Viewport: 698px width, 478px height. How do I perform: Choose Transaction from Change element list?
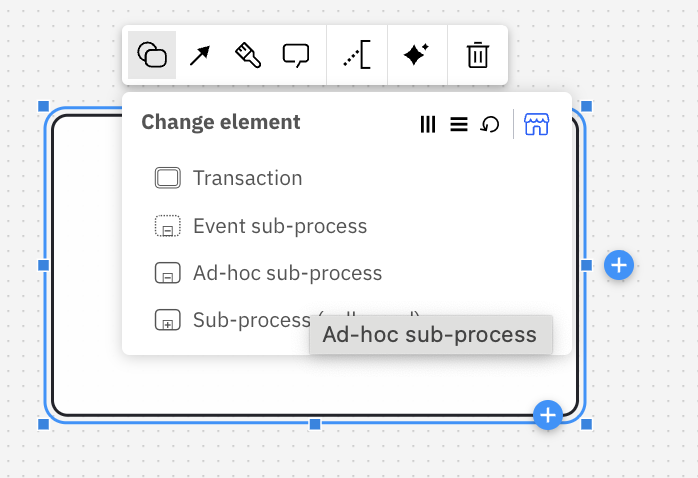[247, 179]
